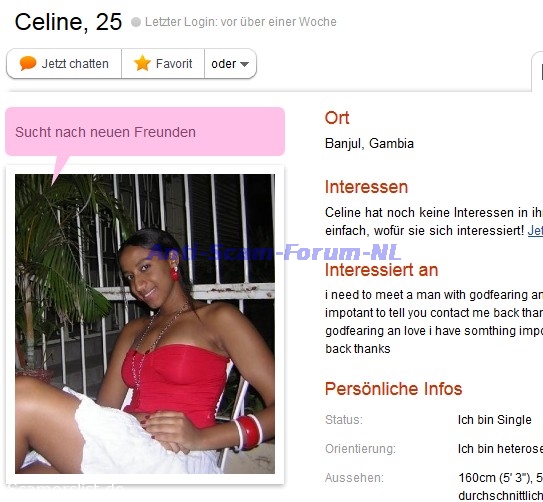This screenshot has width=543, height=502.
Task: Click the pink 'Sucht nach neuen Freunden' bubble
Action: point(145,132)
